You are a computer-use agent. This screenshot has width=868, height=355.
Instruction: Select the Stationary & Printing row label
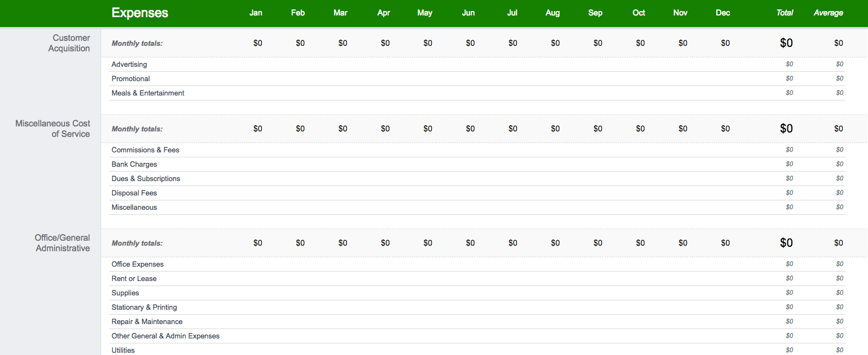[x=144, y=308]
